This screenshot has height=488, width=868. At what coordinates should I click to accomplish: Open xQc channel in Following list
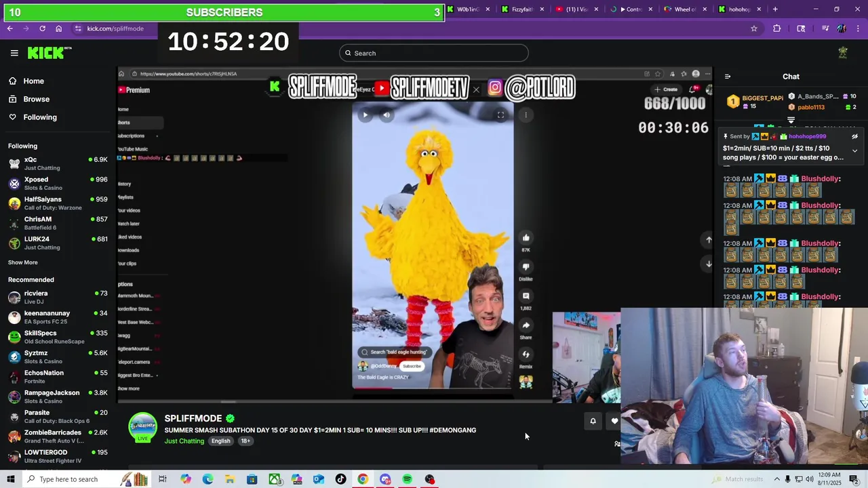tap(58, 163)
